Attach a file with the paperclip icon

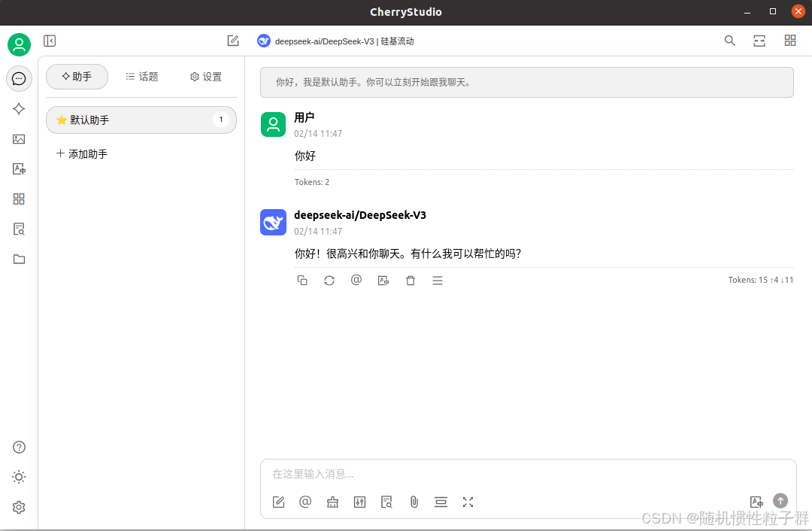pyautogui.click(x=414, y=502)
